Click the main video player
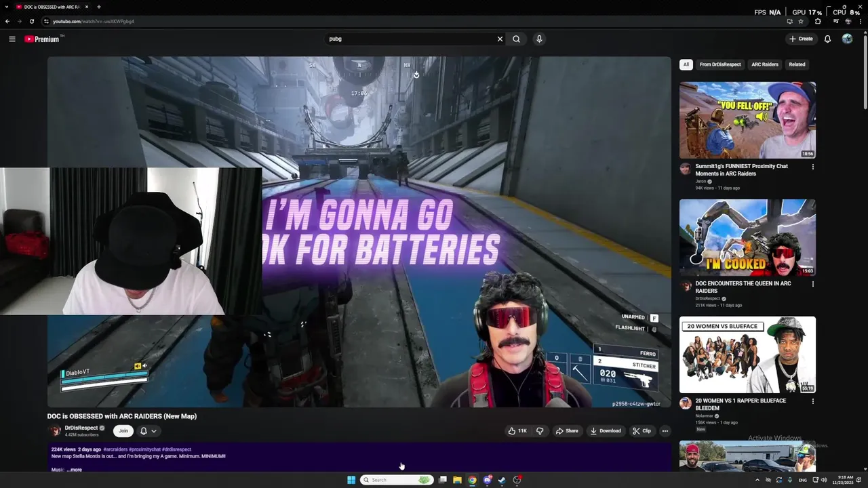The width and height of the screenshot is (868, 488). click(359, 232)
